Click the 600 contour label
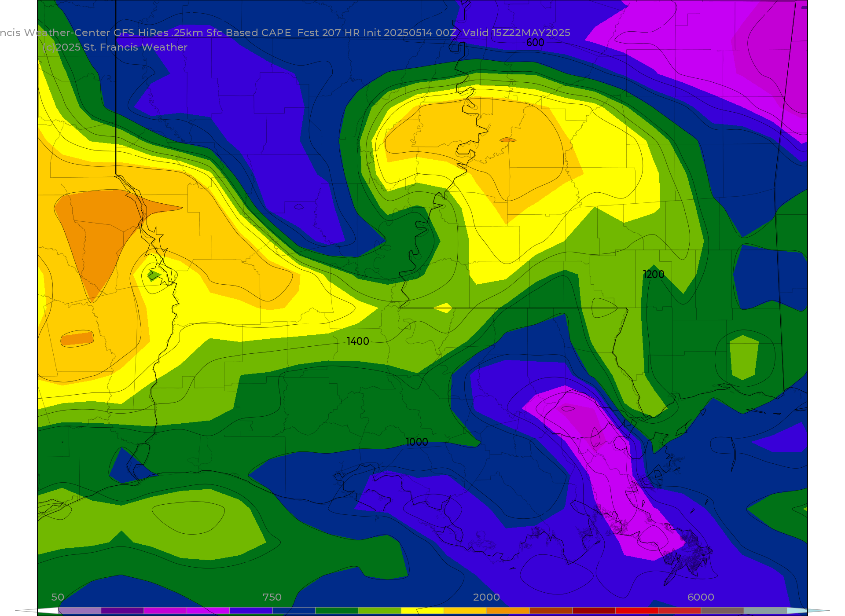This screenshot has height=616, width=845. click(x=535, y=43)
